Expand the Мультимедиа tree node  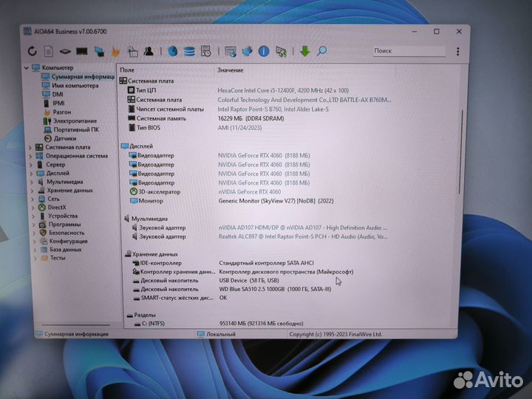(33, 183)
